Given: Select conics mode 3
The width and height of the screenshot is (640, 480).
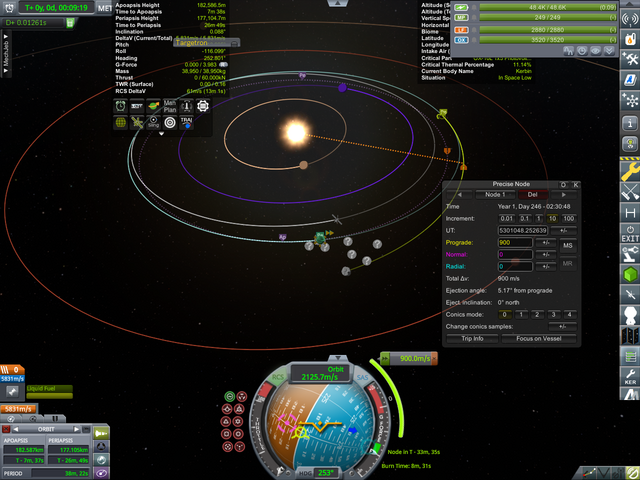Looking at the screenshot, I should coord(552,314).
